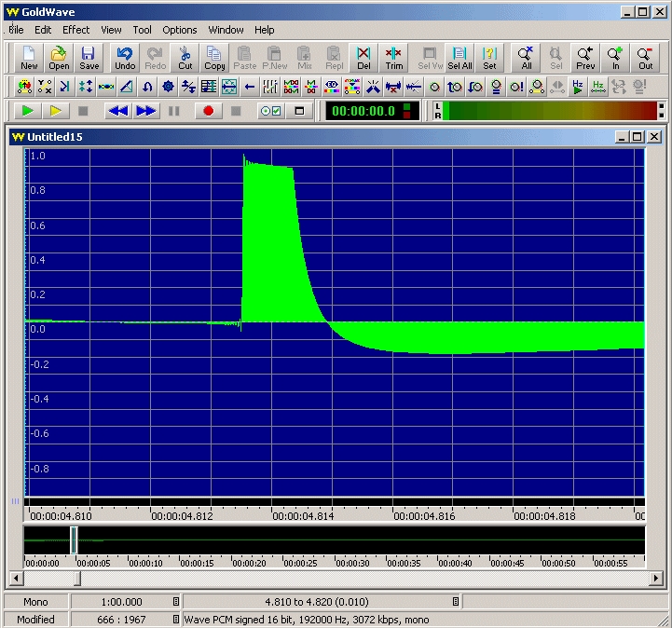Click the New file toolbar icon
This screenshot has width=672, height=628.
(x=29, y=58)
